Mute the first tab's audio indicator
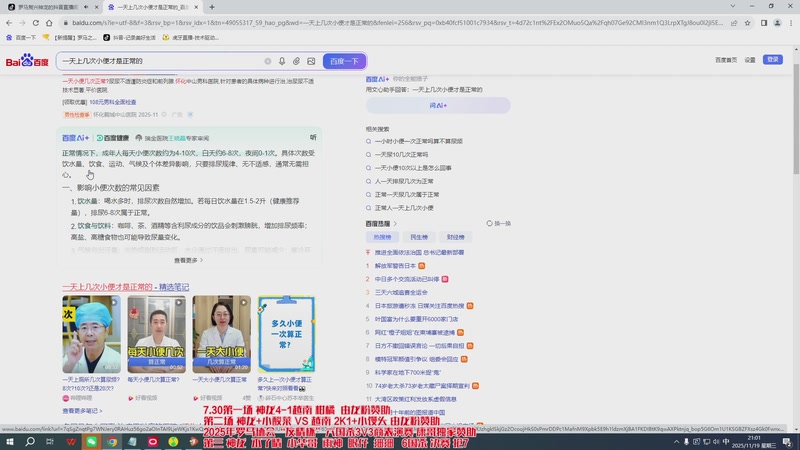Viewport: 800px width, 450px height. [86, 7]
